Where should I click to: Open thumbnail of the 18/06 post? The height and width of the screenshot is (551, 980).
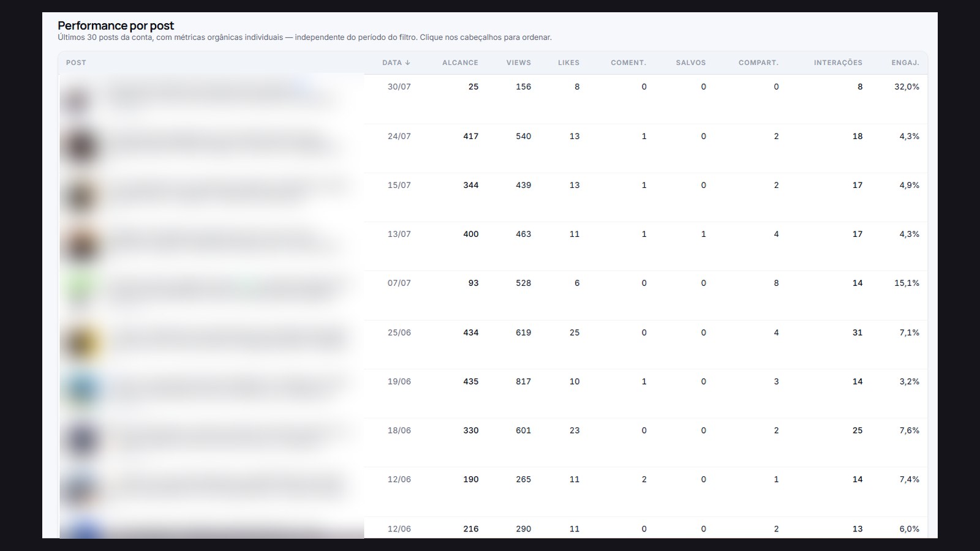point(81,440)
